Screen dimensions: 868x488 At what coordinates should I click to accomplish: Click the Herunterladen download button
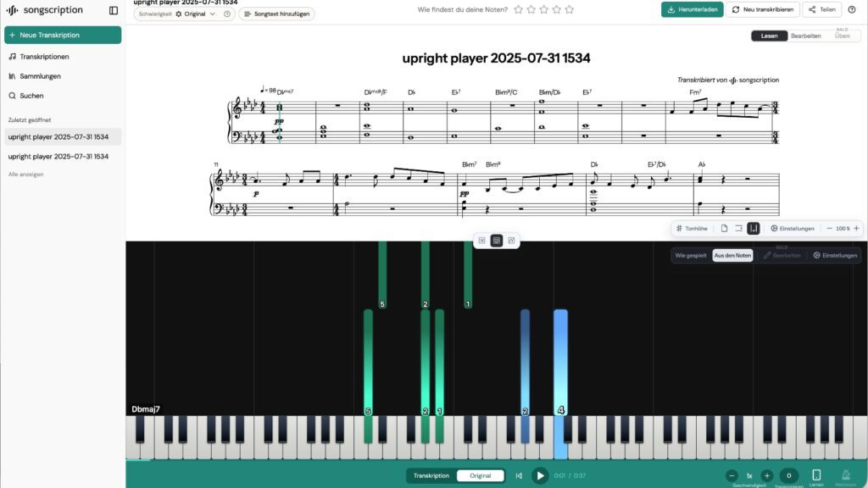(x=692, y=9)
